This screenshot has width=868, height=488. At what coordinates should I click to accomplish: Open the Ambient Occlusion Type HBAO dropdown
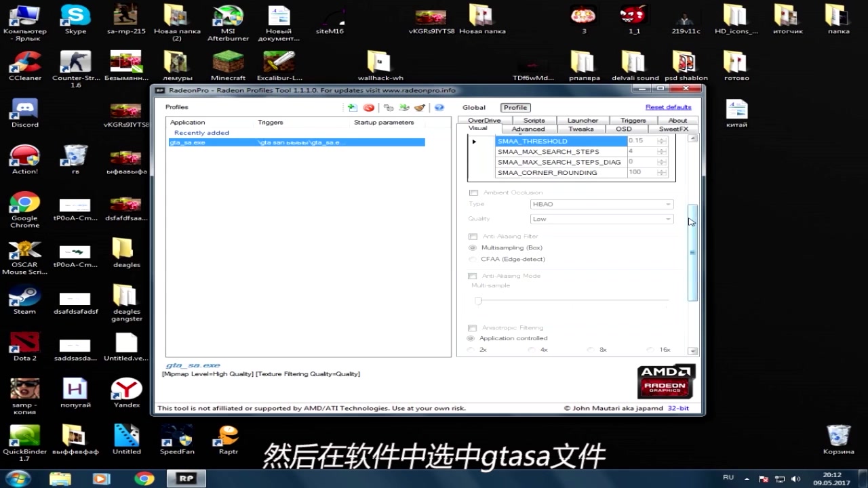coord(602,204)
